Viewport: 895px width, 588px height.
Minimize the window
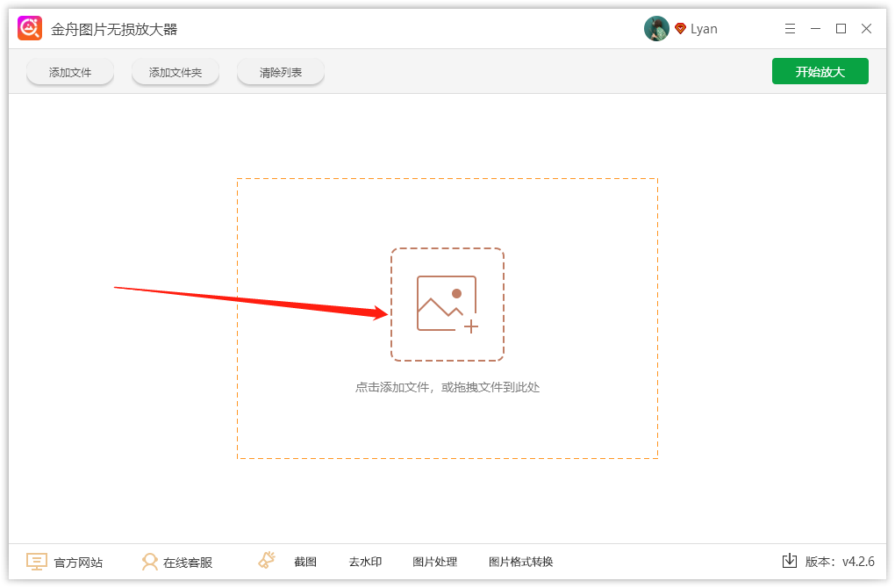816,29
